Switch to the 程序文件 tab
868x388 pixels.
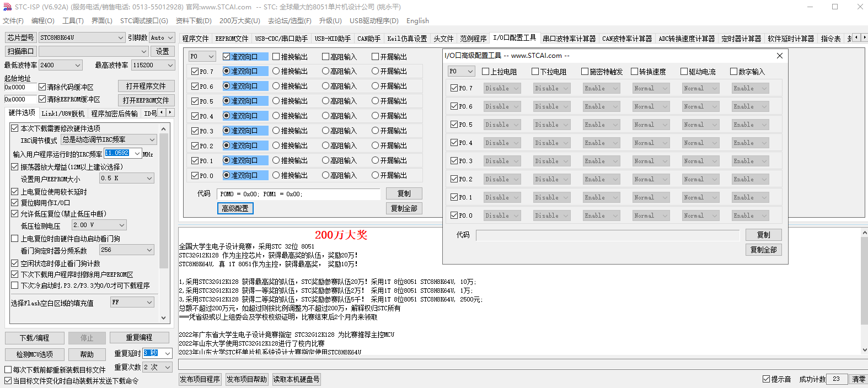[195, 39]
